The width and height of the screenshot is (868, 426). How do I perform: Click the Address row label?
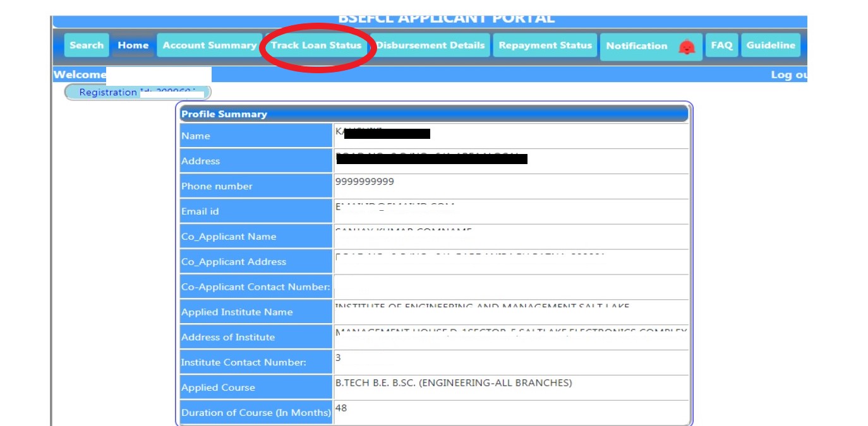click(256, 161)
